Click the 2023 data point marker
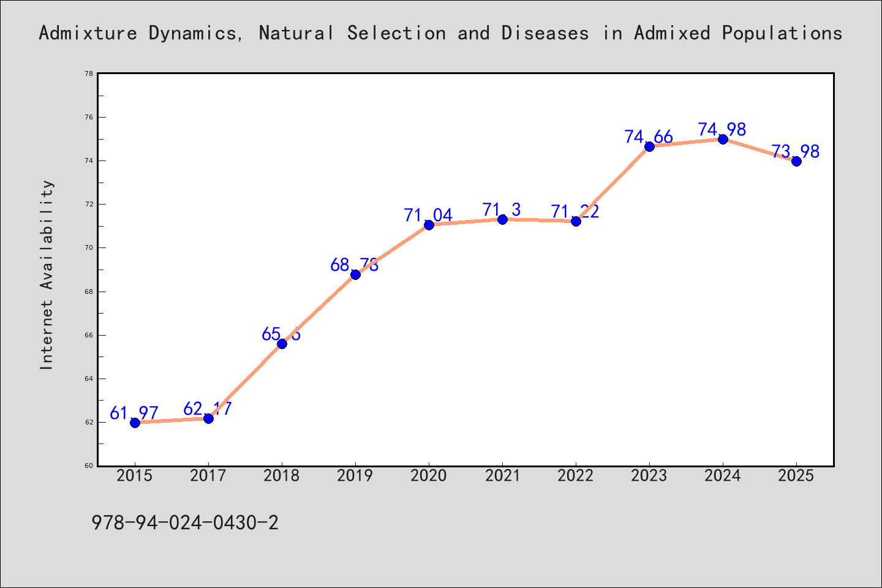 [x=649, y=146]
